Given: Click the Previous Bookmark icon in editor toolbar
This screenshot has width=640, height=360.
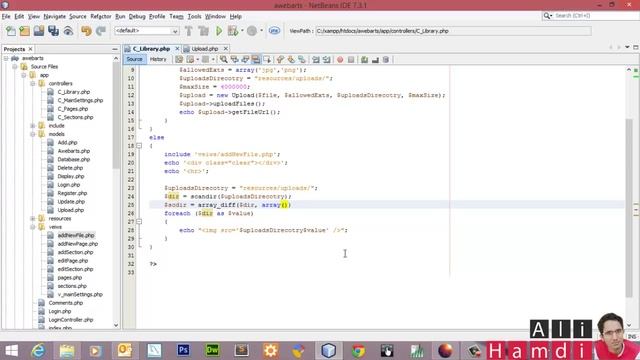Looking at the screenshot, I should 280,60.
